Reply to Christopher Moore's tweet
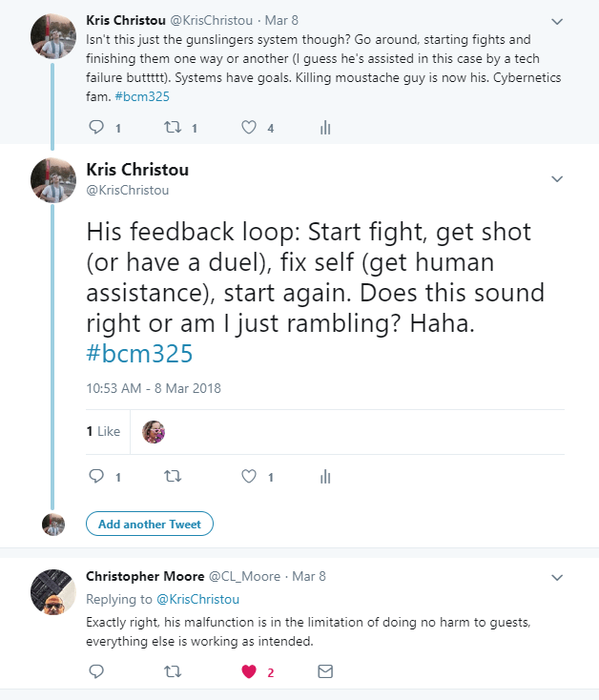 pyautogui.click(x=96, y=671)
